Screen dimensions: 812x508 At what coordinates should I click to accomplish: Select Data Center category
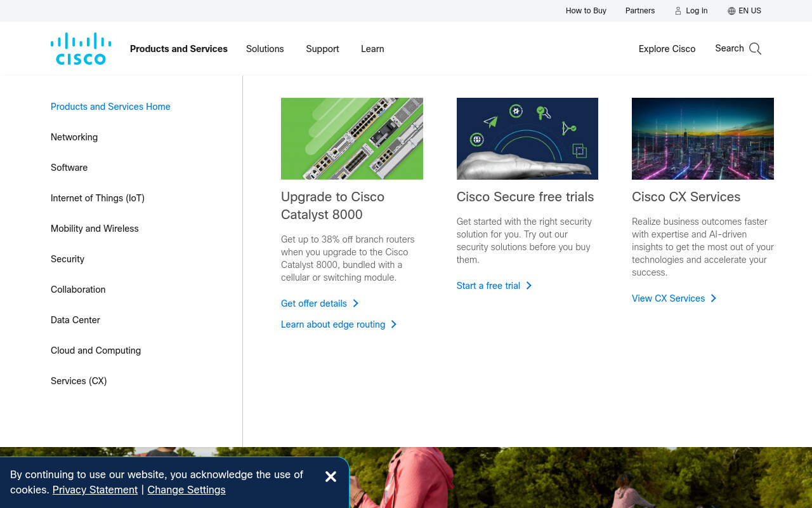pos(75,320)
